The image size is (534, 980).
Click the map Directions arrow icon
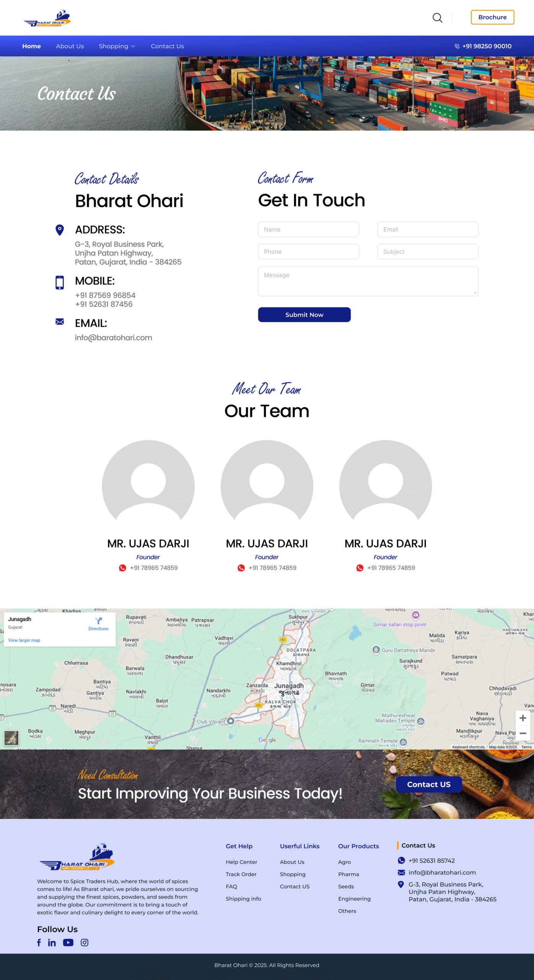tap(98, 621)
